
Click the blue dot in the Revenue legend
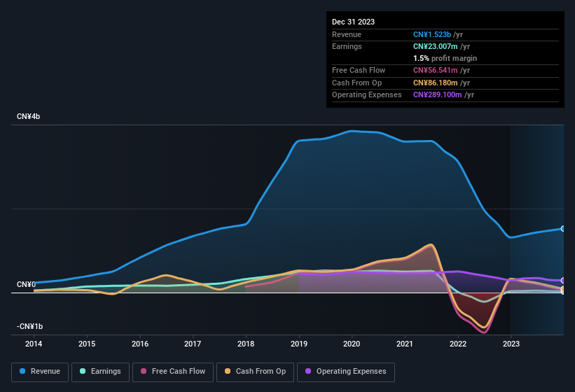click(23, 372)
